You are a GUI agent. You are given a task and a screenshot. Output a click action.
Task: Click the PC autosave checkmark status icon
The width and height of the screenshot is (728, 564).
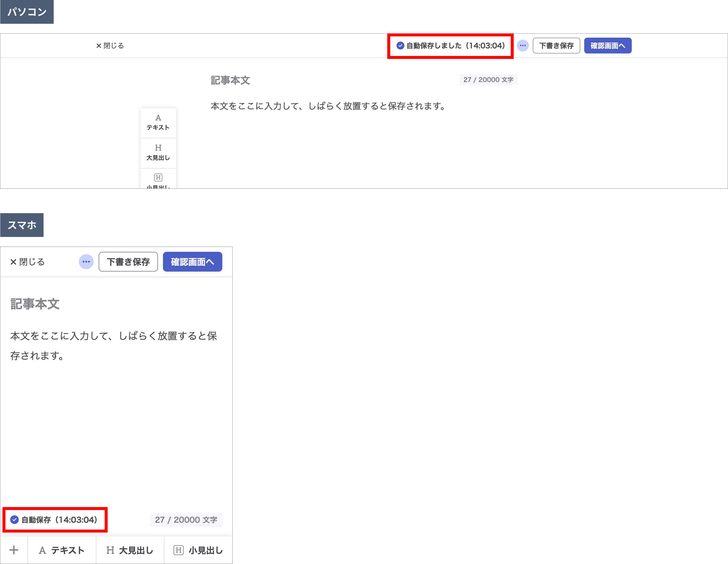[400, 46]
